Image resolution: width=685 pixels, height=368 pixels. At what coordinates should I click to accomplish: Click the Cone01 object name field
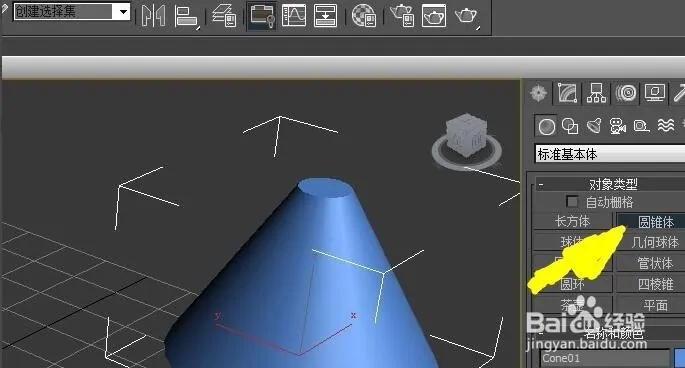[x=604, y=358]
